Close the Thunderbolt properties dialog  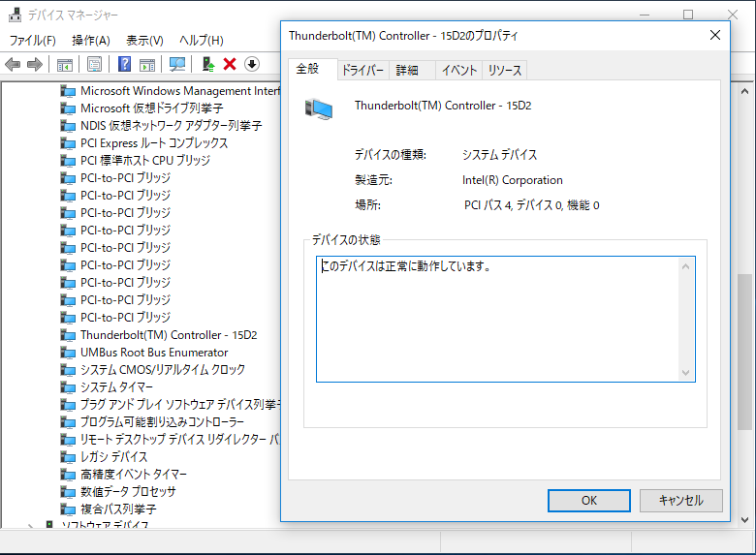click(715, 35)
